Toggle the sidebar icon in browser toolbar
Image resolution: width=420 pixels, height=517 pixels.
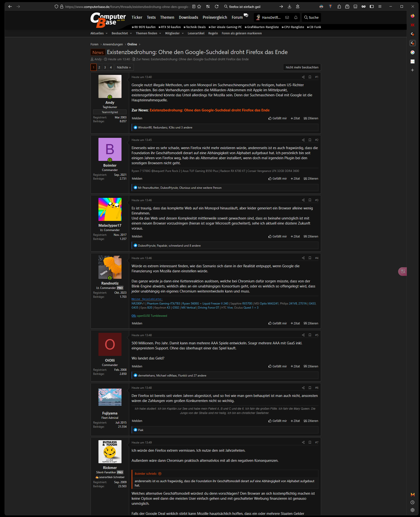tap(372, 6)
